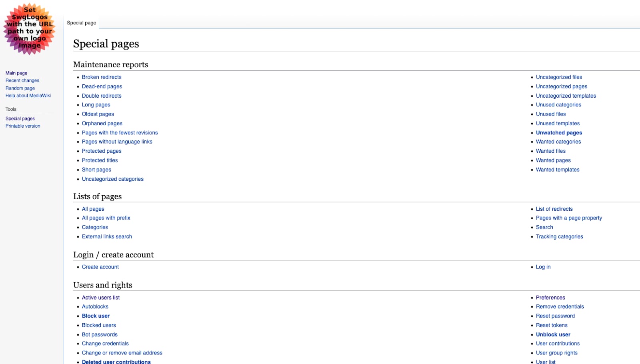View Recent changes in the sidebar
The width and height of the screenshot is (640, 364).
coord(22,80)
